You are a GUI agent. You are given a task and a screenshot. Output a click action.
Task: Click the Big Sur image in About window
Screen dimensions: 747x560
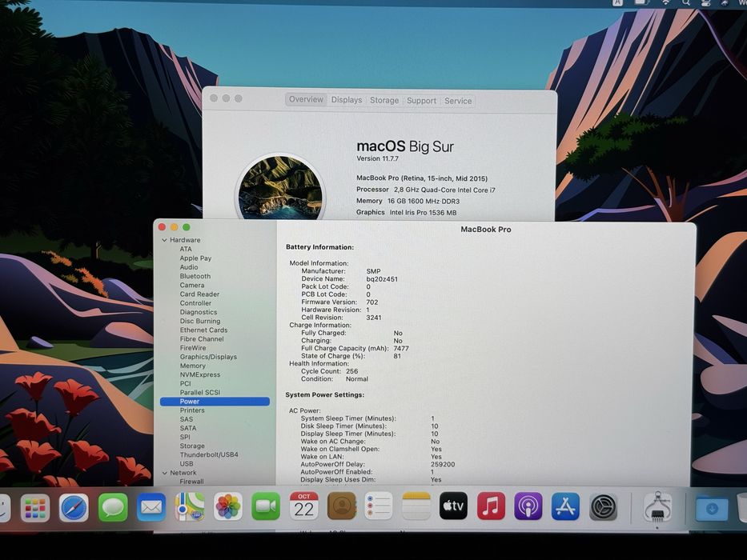point(280,188)
